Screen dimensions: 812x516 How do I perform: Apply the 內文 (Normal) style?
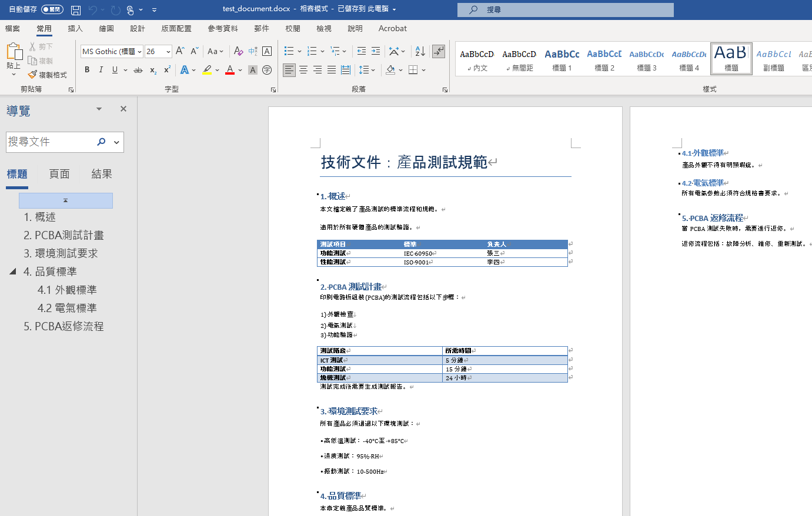click(x=477, y=59)
